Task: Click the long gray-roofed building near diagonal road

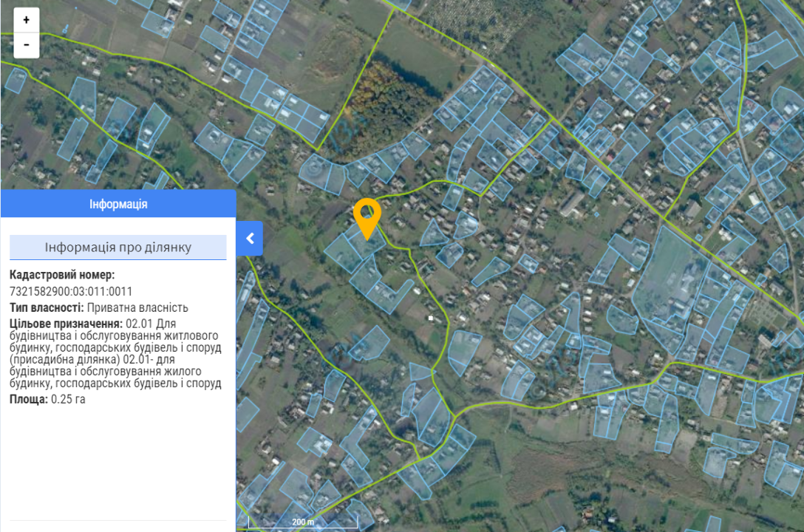Action: click(571, 204)
